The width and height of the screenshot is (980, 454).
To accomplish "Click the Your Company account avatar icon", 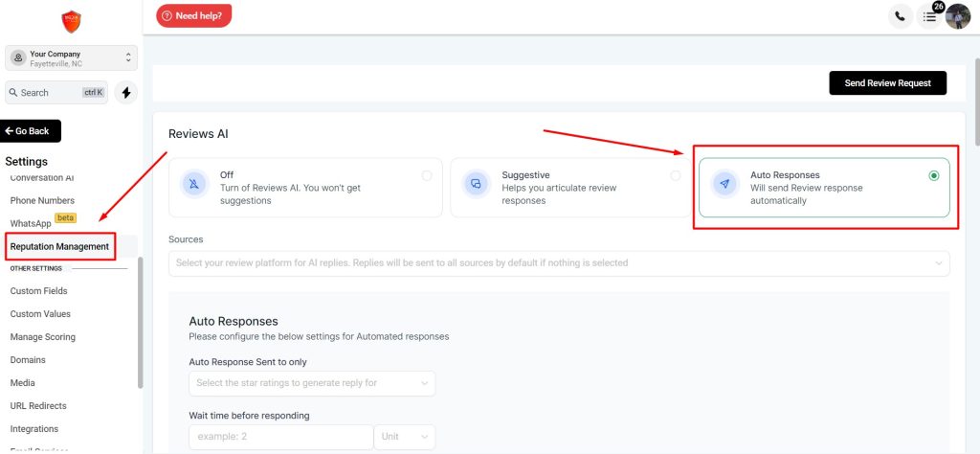I will 18,57.
